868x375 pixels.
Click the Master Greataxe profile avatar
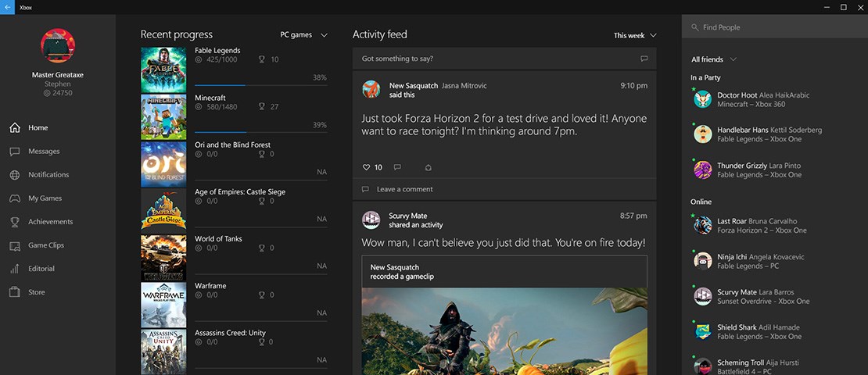58,45
